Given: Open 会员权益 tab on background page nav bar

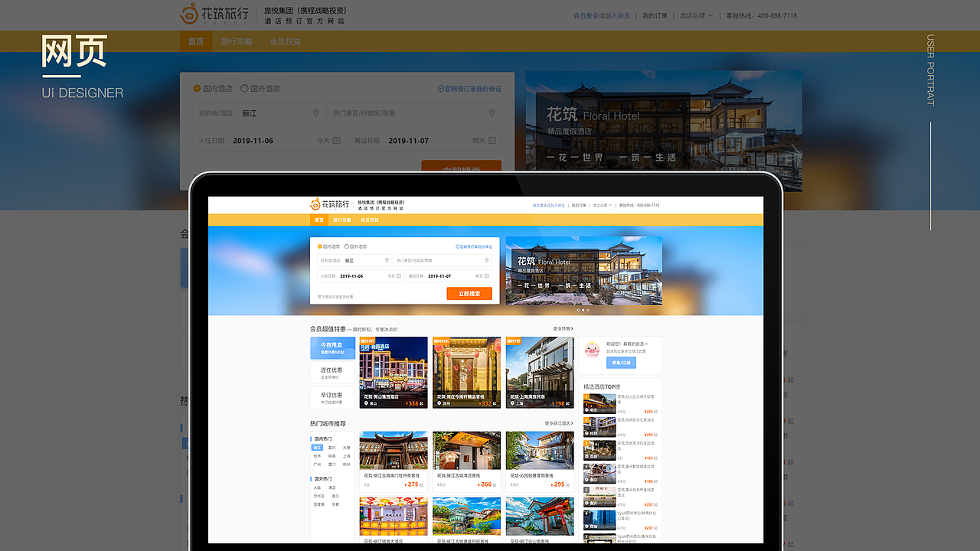Looking at the screenshot, I should [285, 41].
